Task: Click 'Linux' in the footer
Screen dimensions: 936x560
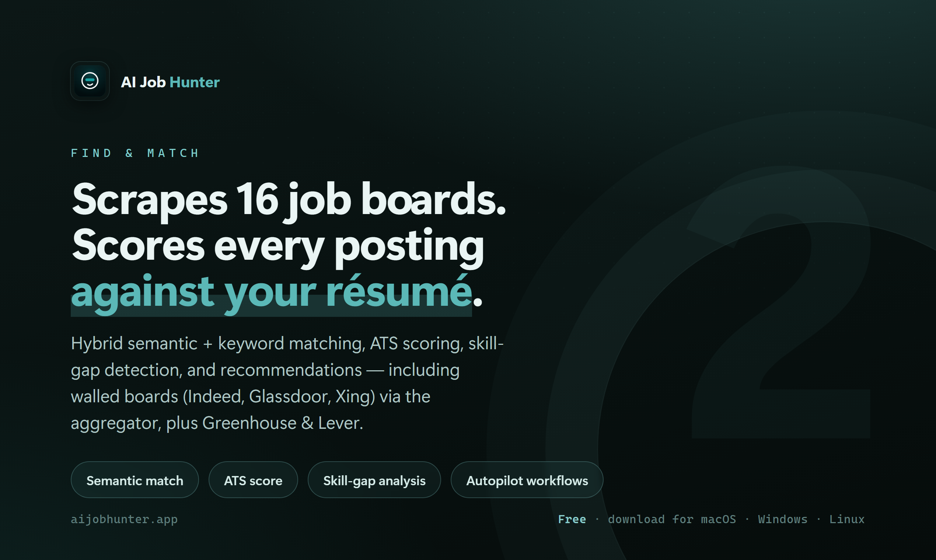Action: pyautogui.click(x=846, y=519)
